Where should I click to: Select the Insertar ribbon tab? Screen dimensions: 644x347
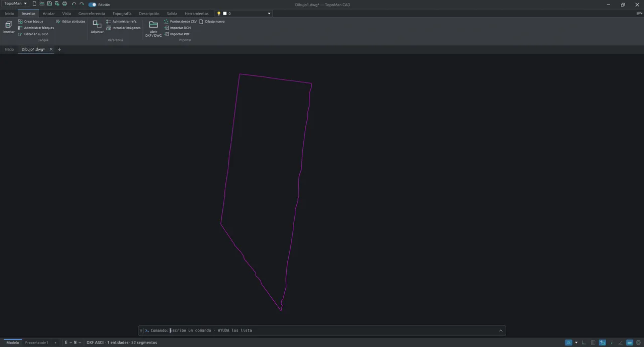28,14
